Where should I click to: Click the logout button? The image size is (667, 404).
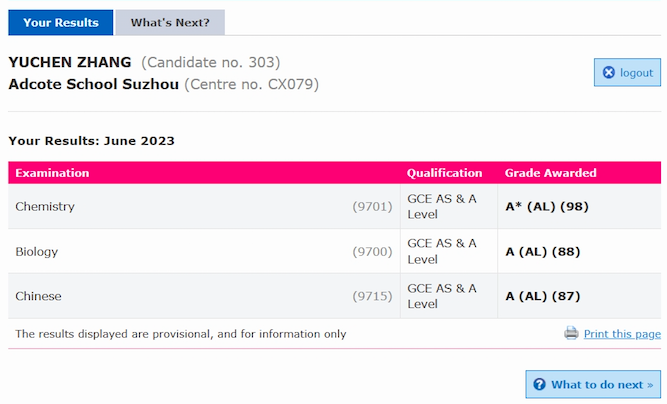pyautogui.click(x=627, y=73)
